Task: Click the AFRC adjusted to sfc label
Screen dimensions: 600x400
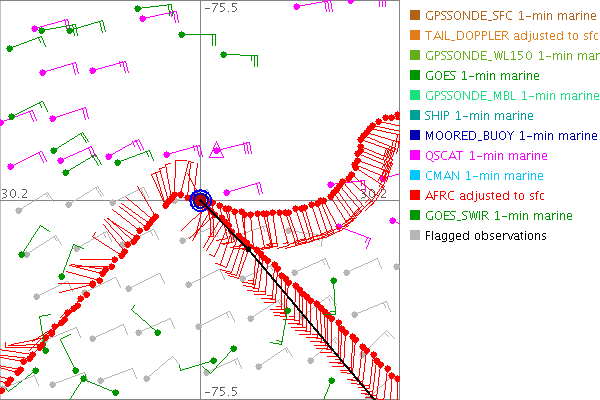Action: 489,196
